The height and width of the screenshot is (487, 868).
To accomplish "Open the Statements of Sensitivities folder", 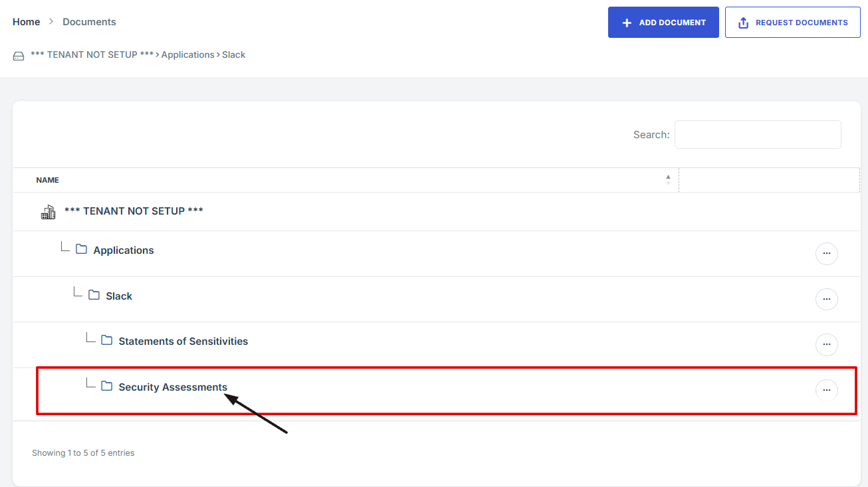I will click(x=183, y=341).
